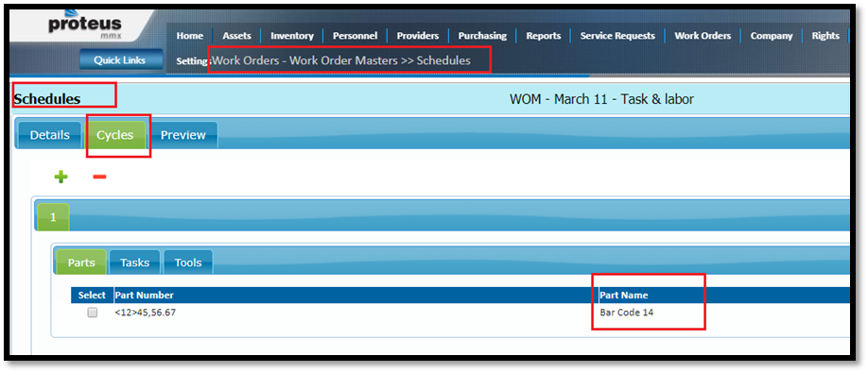
Task: Tick the checkbox for part <12>45,56.67
Action: (x=93, y=313)
